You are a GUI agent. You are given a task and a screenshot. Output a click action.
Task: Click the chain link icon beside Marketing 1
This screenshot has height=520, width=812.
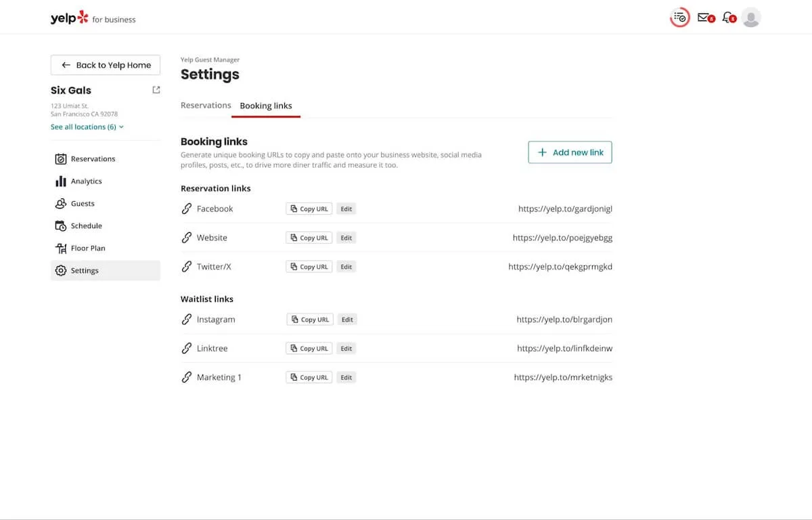click(x=187, y=378)
